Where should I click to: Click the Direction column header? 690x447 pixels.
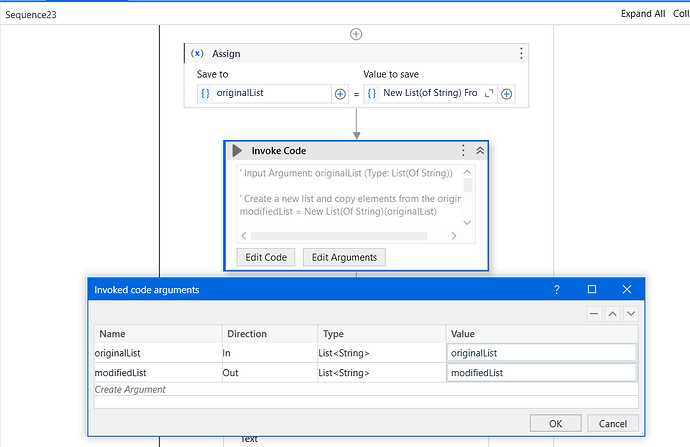pos(270,334)
